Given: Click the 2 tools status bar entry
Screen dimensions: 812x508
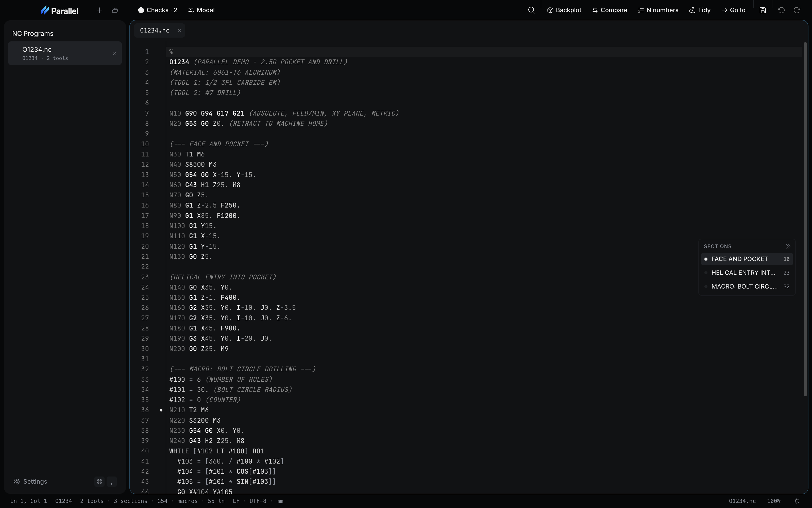Looking at the screenshot, I should (92, 501).
